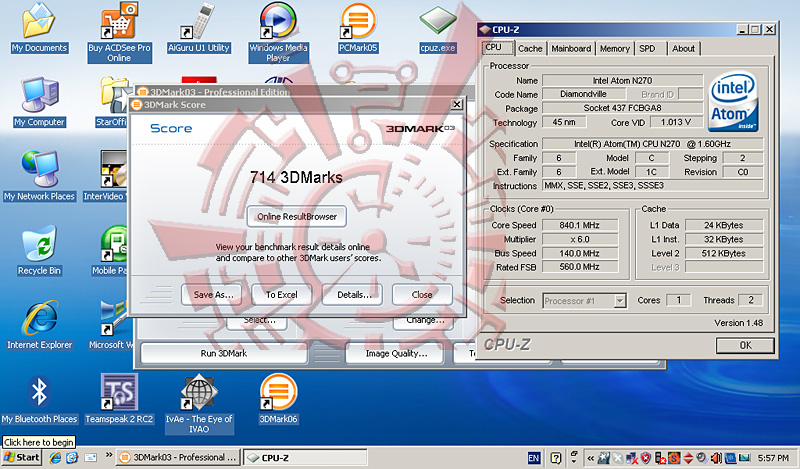Click the Socket 437 FCBGA8 package value
This screenshot has width=800, height=469.
click(622, 108)
